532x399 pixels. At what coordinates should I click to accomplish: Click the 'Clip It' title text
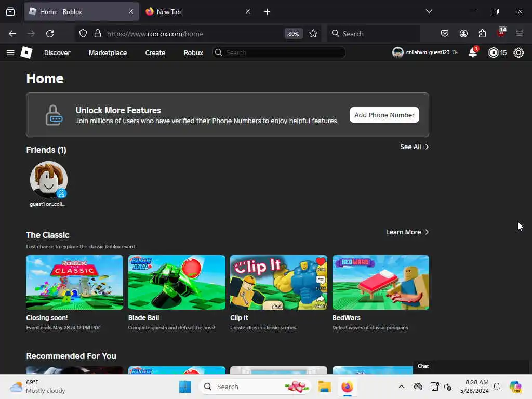coord(239,318)
